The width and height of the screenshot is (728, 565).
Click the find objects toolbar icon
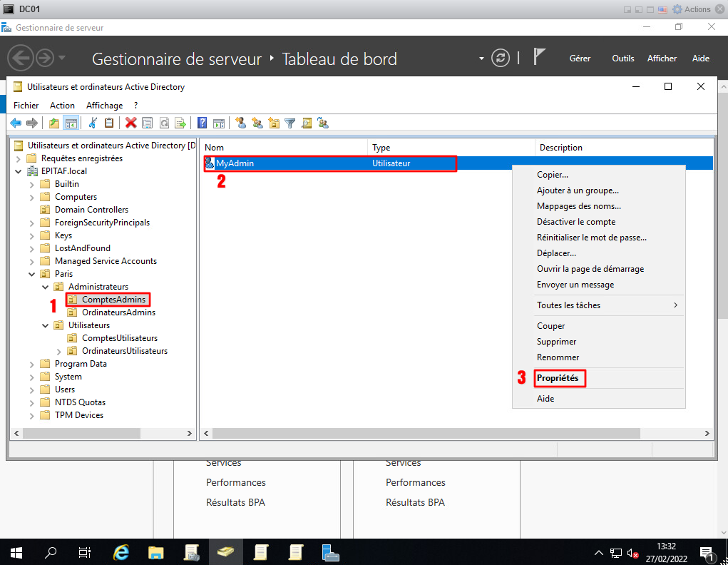coord(307,123)
